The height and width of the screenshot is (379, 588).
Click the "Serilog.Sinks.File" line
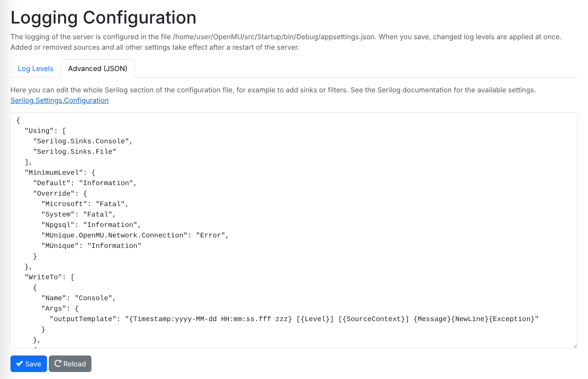[74, 152]
